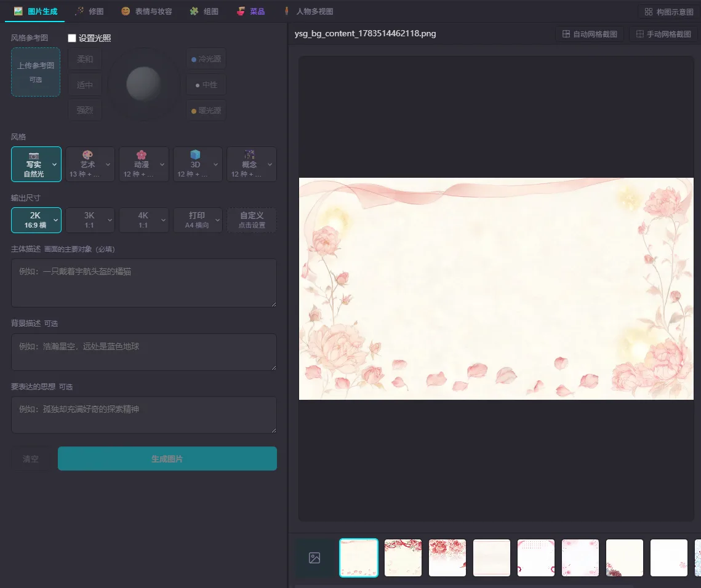This screenshot has height=588, width=701.
Task: Expand the 概念 style dropdown arrow
Action: point(270,164)
